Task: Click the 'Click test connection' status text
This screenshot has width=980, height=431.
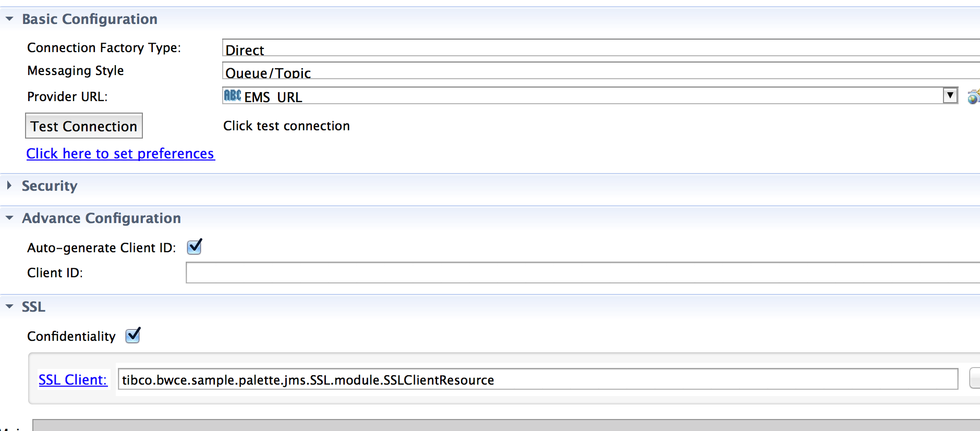Action: [x=286, y=126]
